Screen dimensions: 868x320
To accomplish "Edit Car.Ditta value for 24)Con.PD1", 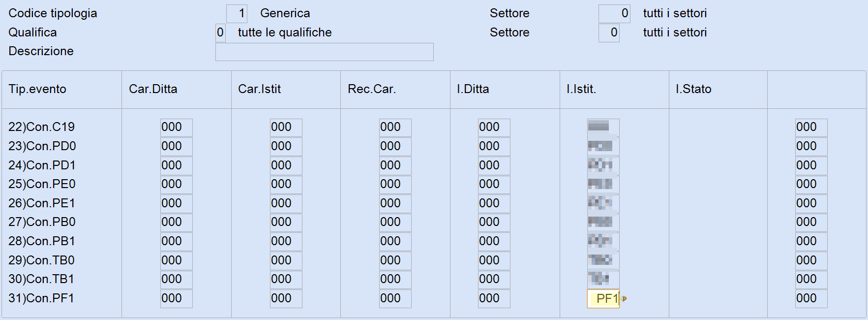I will point(177,165).
